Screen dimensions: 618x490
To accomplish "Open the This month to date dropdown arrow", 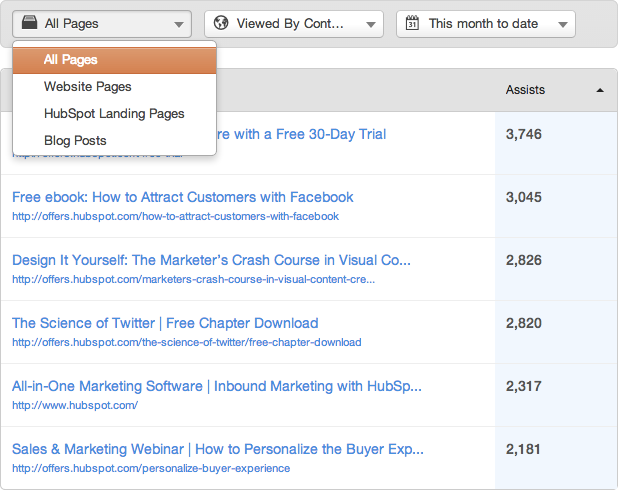I will (563, 24).
